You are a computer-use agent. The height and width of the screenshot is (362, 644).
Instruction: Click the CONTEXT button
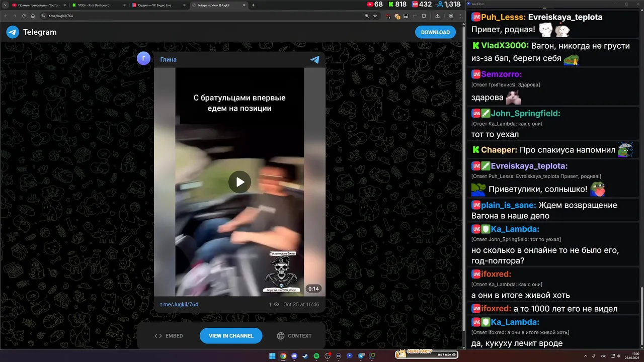point(294,336)
